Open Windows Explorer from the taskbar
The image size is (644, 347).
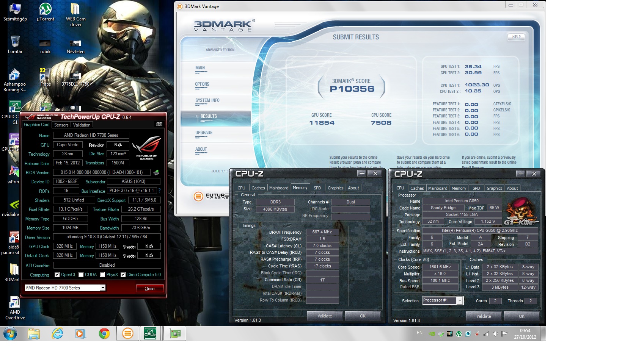coord(34,334)
